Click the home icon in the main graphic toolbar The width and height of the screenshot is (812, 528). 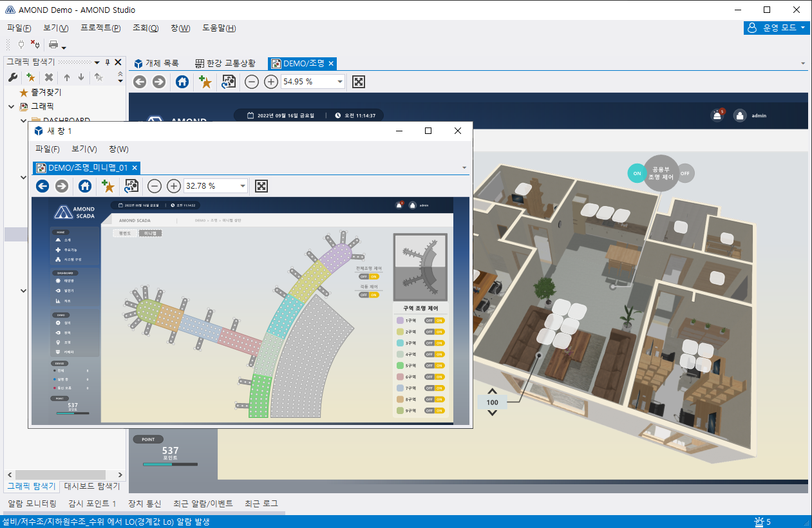182,82
